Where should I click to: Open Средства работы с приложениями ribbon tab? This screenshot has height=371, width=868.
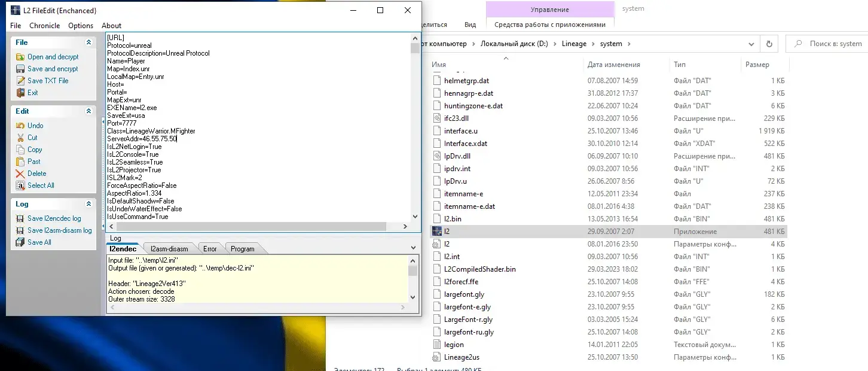click(x=550, y=25)
